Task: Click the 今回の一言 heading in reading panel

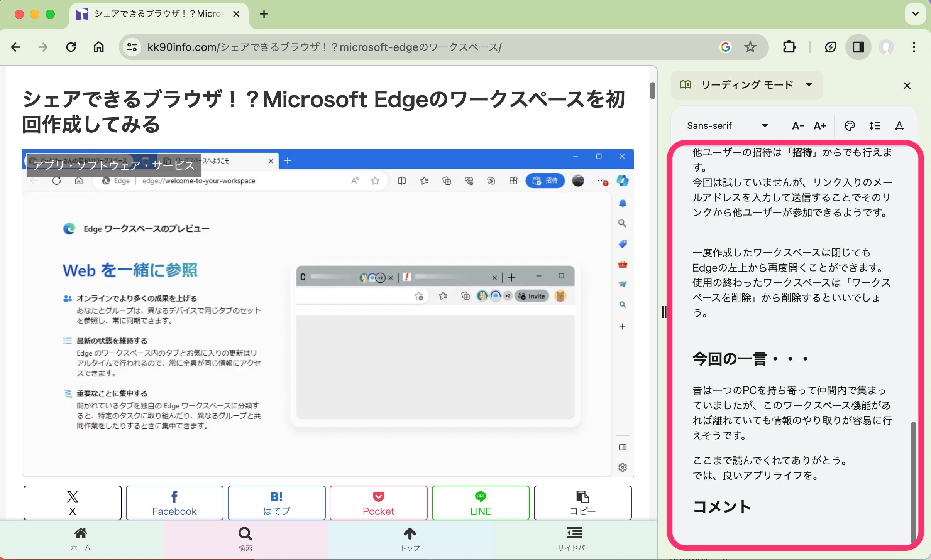Action: click(751, 359)
